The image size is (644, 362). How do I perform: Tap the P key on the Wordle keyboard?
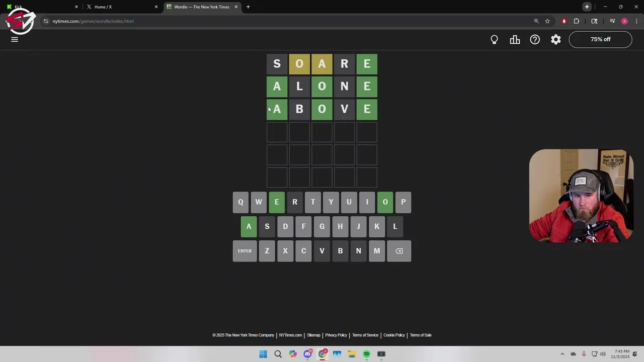404,202
